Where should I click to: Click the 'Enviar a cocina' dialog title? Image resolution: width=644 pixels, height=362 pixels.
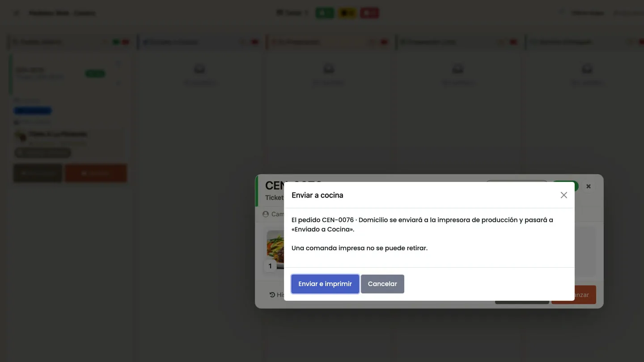318,195
